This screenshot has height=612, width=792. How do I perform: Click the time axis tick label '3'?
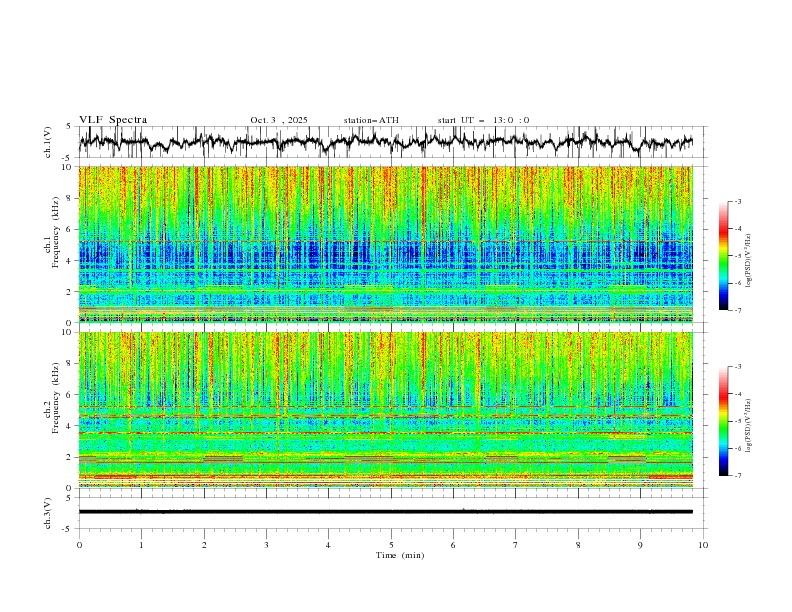click(266, 545)
